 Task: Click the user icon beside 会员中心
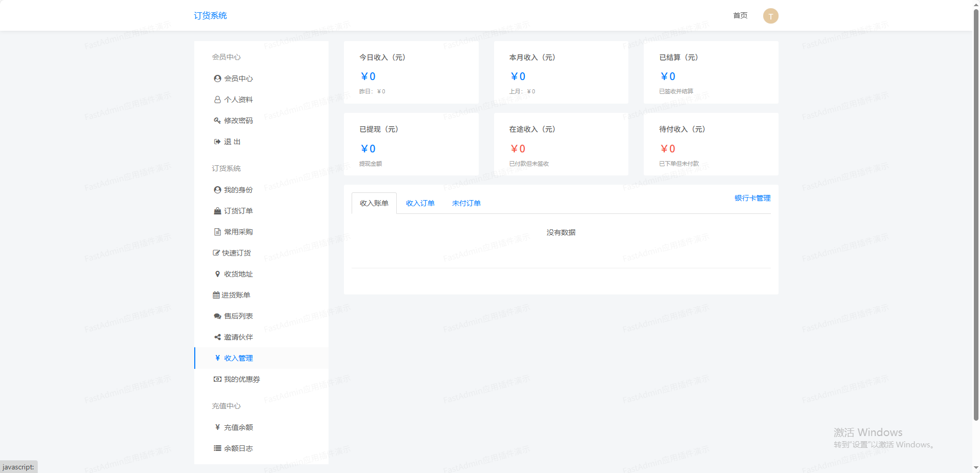tap(217, 78)
